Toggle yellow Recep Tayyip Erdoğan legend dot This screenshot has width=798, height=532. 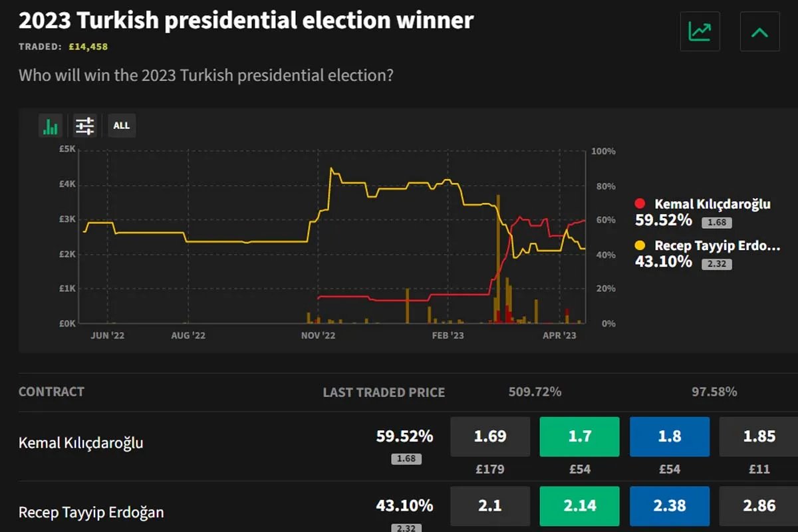[x=640, y=245]
